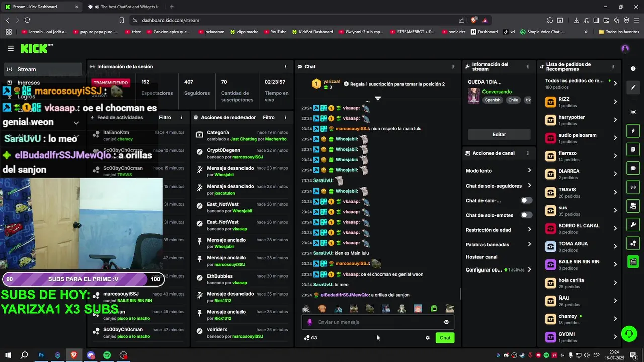The image size is (644, 362).
Task: Click the Spanish stream tag
Action: [x=493, y=100]
